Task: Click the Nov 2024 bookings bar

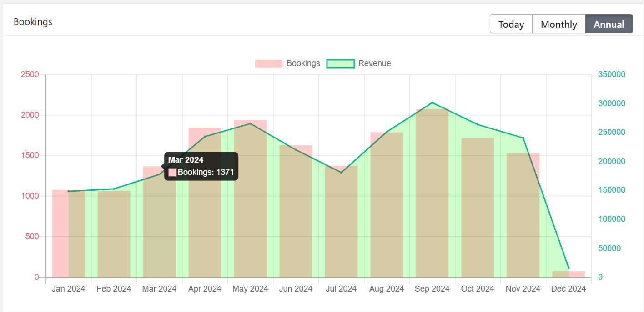Action: [x=523, y=215]
